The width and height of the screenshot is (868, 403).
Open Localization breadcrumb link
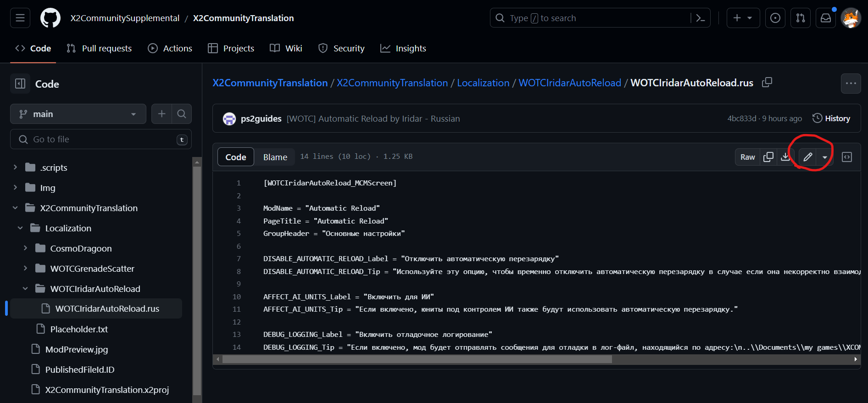pos(483,83)
